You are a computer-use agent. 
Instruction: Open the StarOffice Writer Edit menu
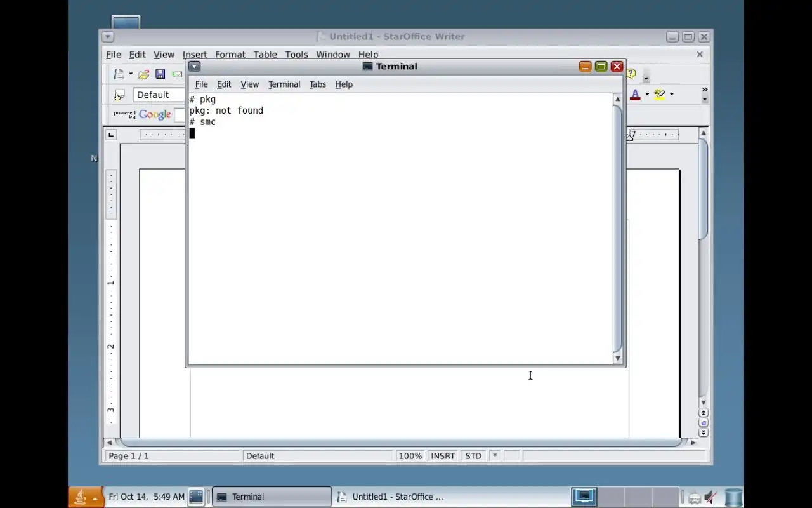[137, 55]
